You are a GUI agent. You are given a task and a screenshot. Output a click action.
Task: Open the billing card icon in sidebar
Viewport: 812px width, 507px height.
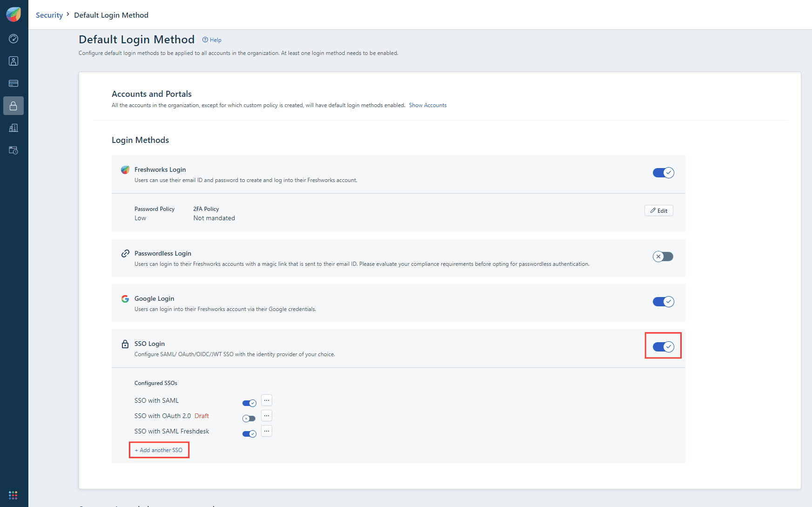coord(13,83)
